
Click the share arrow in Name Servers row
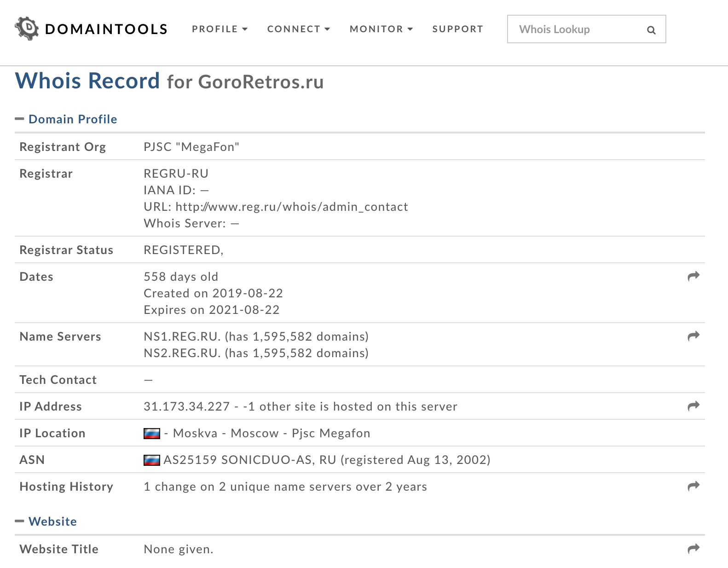point(693,336)
